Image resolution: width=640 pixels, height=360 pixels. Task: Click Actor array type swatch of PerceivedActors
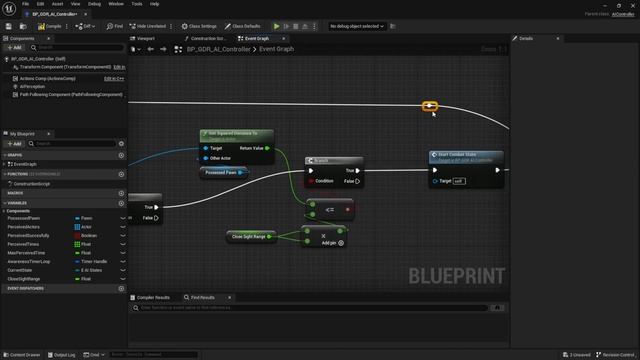(77, 227)
